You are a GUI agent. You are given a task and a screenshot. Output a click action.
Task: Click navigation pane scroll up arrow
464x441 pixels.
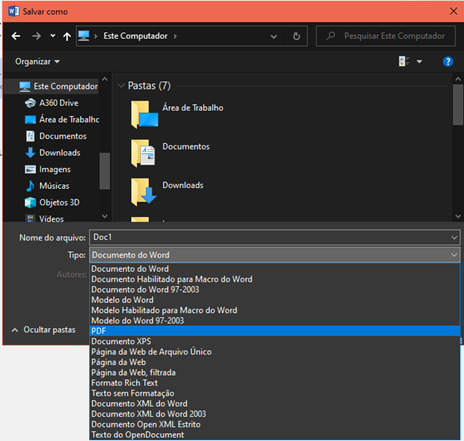click(105, 79)
